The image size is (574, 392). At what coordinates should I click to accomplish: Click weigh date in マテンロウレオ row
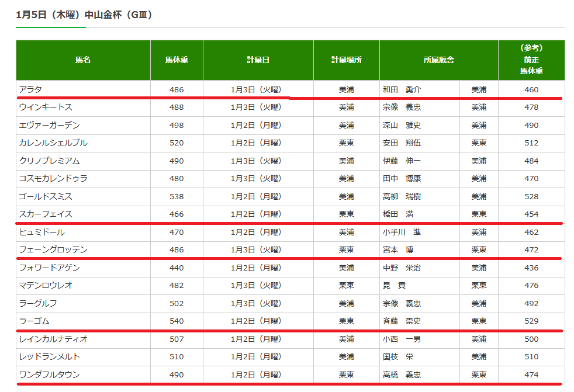pos(256,286)
